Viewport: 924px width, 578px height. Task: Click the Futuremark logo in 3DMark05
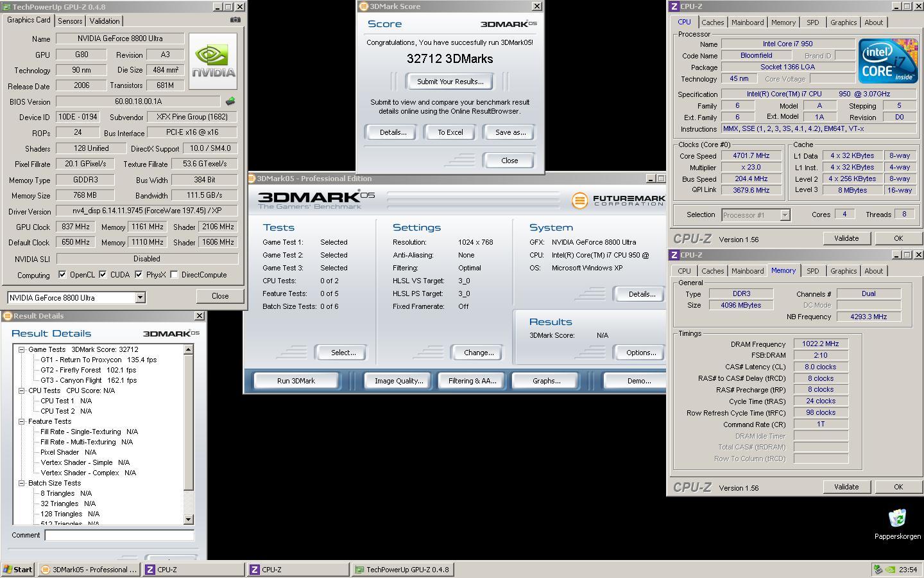pos(618,200)
